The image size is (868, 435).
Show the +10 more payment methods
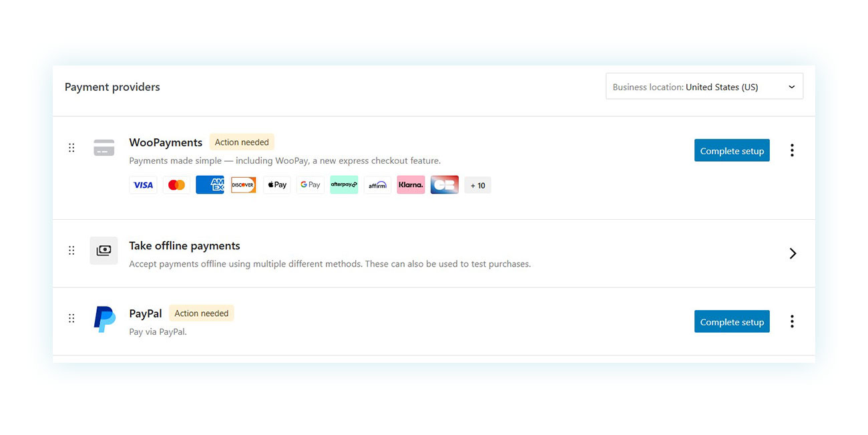click(477, 185)
